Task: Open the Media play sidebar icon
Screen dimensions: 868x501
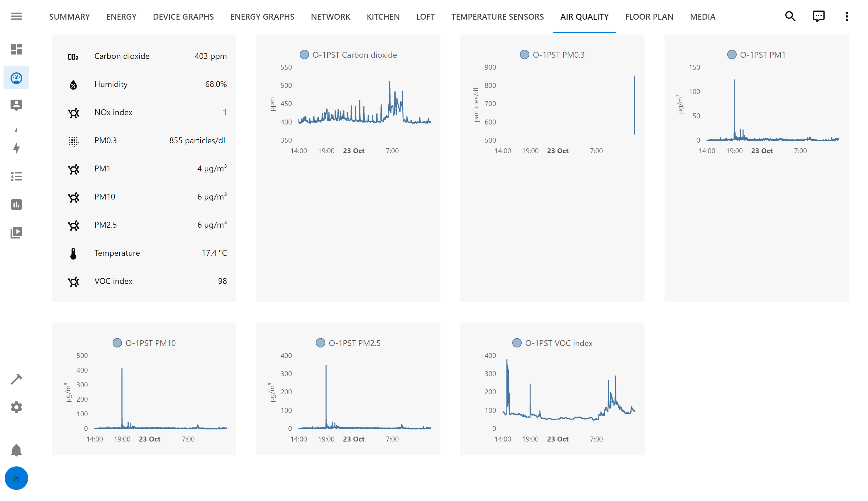Action: (x=16, y=233)
